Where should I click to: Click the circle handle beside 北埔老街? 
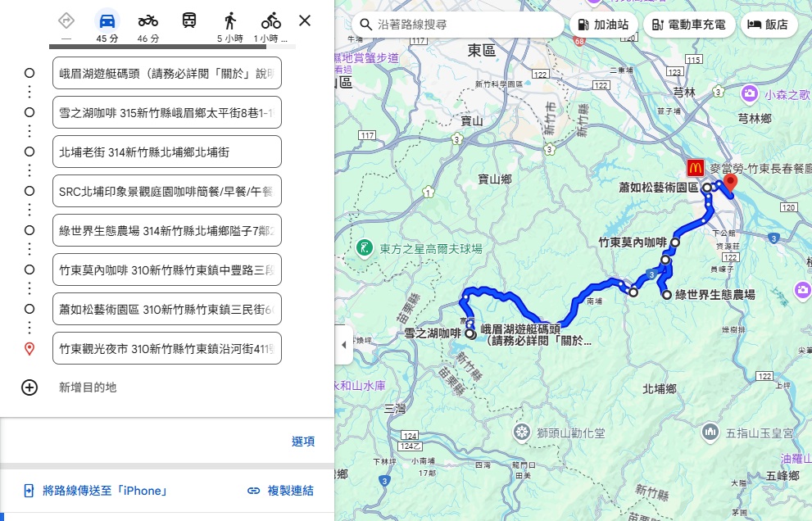29,152
